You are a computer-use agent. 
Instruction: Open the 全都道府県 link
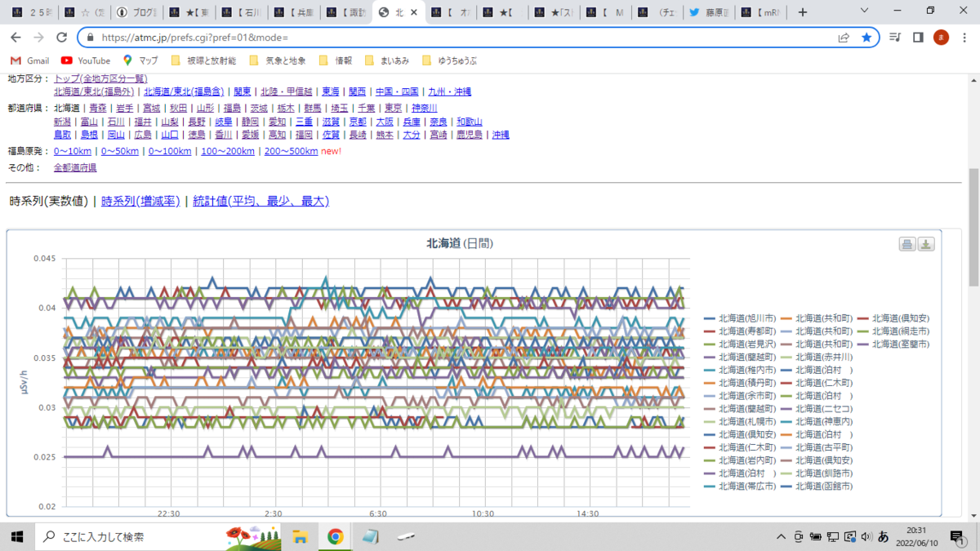[75, 167]
